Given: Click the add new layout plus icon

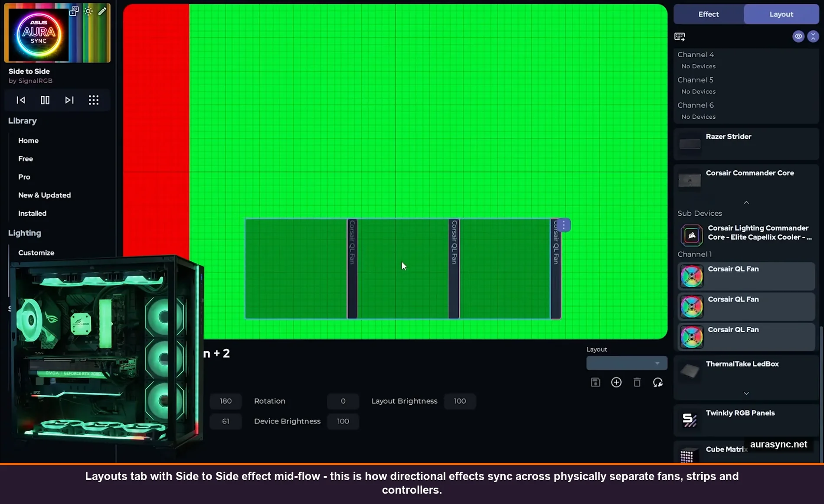Looking at the screenshot, I should pos(616,382).
